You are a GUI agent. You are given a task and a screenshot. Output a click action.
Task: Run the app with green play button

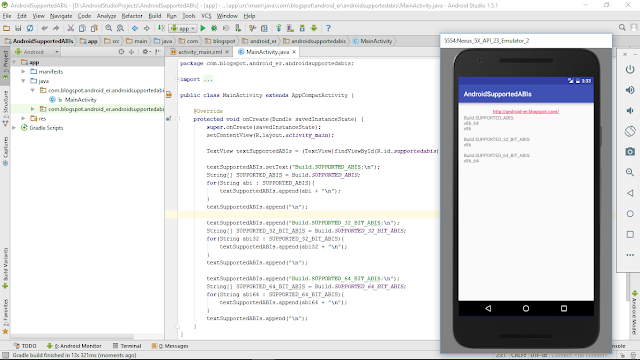tap(203, 28)
